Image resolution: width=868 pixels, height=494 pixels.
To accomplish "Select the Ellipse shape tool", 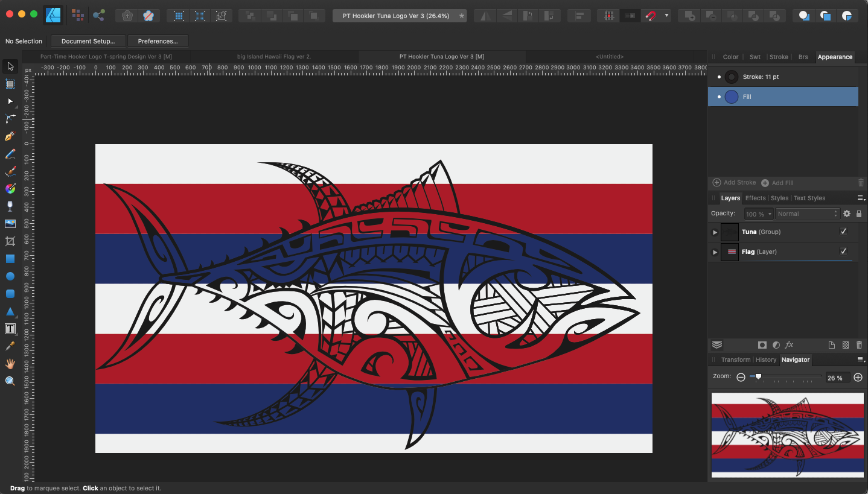I will [10, 276].
